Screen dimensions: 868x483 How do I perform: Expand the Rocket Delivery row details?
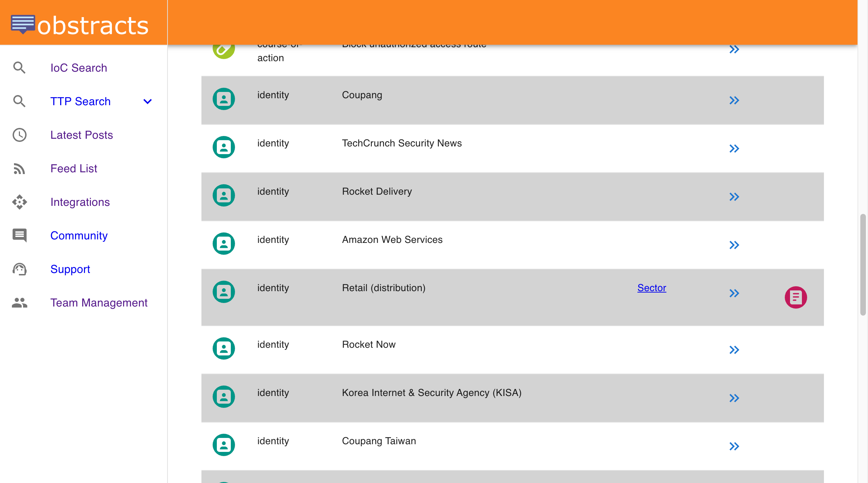pos(734,197)
